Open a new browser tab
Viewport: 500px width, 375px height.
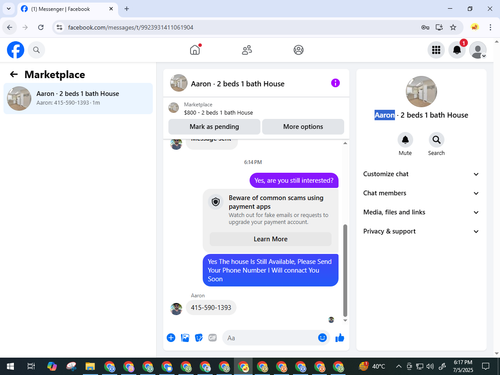127,9
